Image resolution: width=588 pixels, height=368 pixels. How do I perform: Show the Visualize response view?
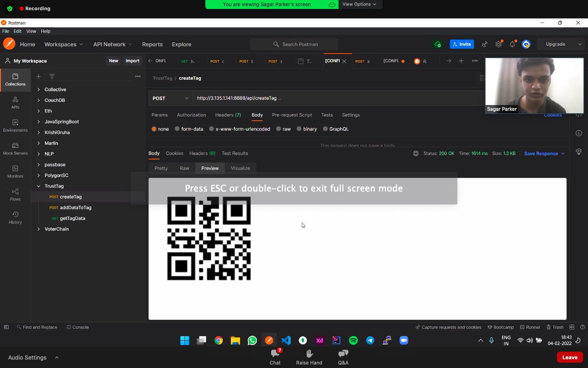click(x=241, y=168)
